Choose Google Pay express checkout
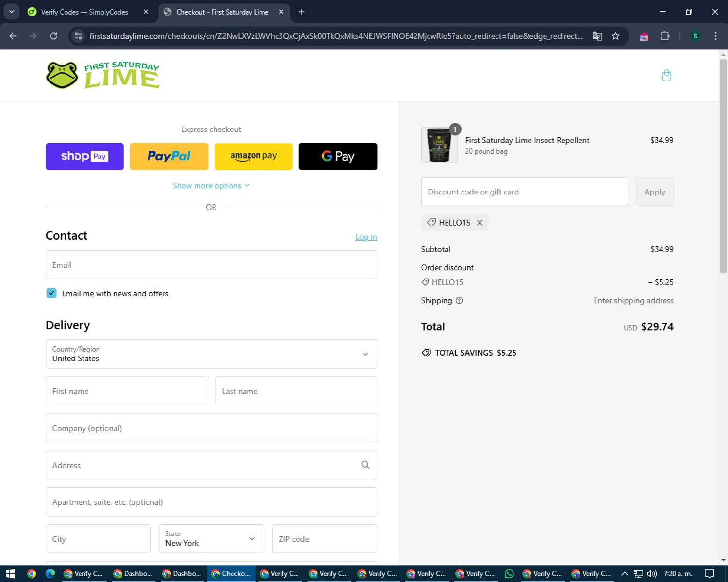Viewport: 728px width, 582px height. pos(338,156)
